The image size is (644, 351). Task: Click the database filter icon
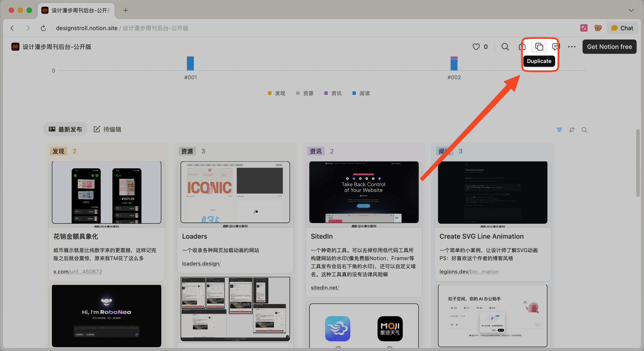point(559,130)
